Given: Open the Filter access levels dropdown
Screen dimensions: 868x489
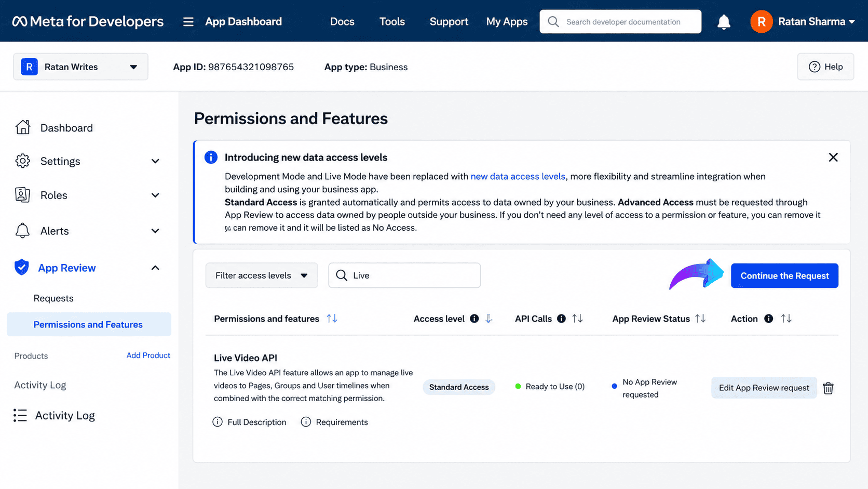Looking at the screenshot, I should [x=262, y=275].
